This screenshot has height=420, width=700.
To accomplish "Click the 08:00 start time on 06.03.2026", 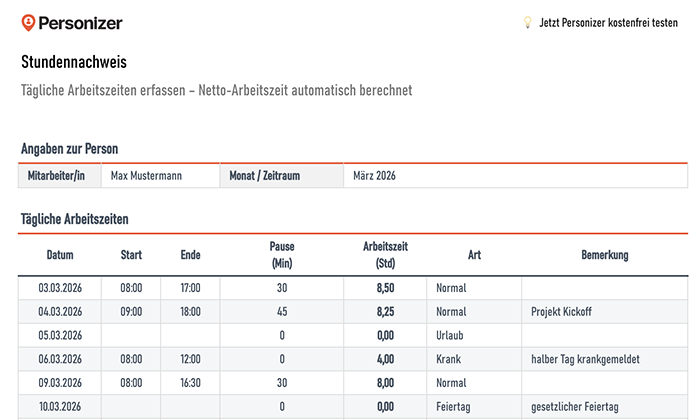I will [131, 359].
